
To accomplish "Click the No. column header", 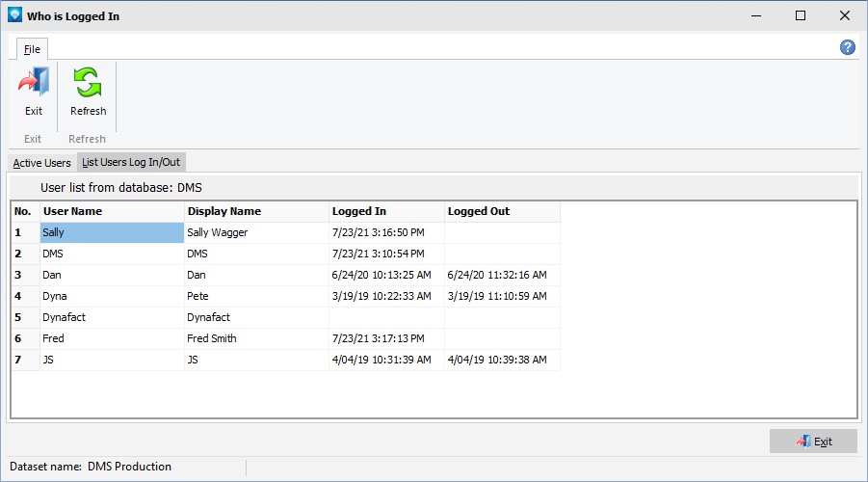I will coord(25,211).
